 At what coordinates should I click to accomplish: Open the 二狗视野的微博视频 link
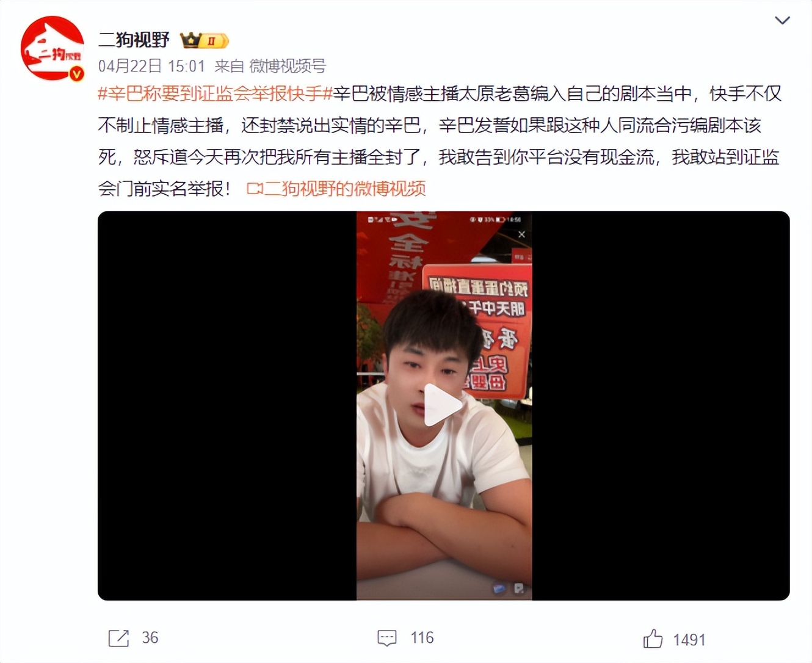click(344, 189)
